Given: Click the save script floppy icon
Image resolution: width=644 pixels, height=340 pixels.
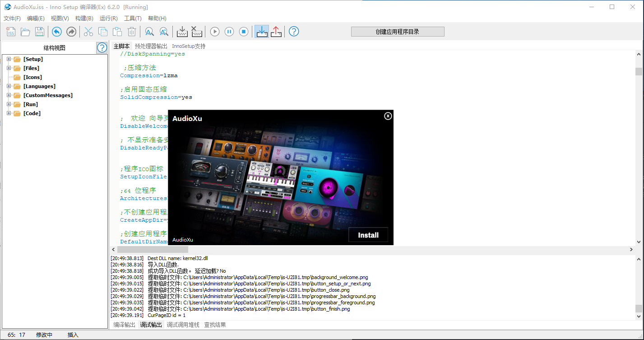Looking at the screenshot, I should [40, 32].
